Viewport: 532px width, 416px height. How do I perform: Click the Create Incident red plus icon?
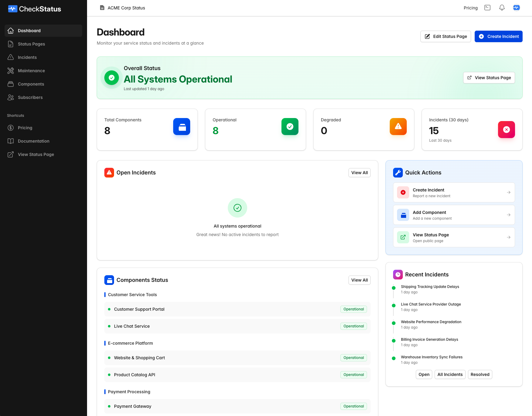pos(403,192)
